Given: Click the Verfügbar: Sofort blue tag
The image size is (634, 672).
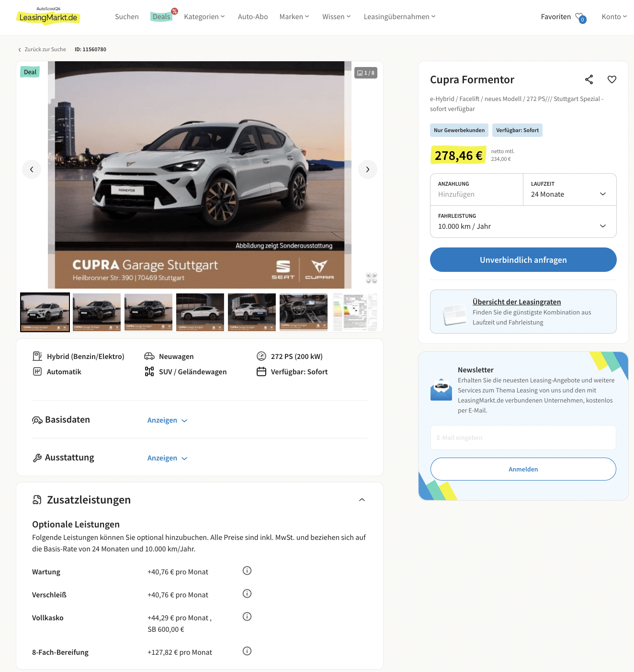Looking at the screenshot, I should pyautogui.click(x=517, y=130).
